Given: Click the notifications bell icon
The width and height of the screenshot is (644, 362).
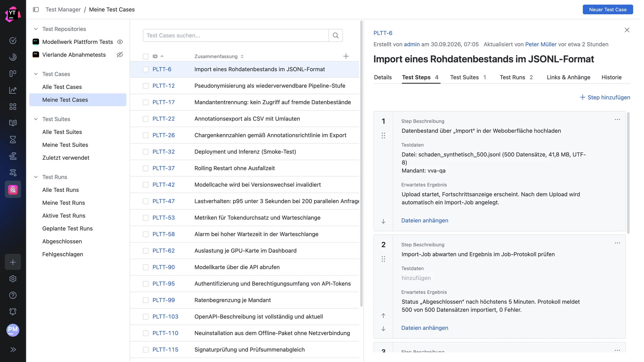Looking at the screenshot, I should [x=13, y=311].
